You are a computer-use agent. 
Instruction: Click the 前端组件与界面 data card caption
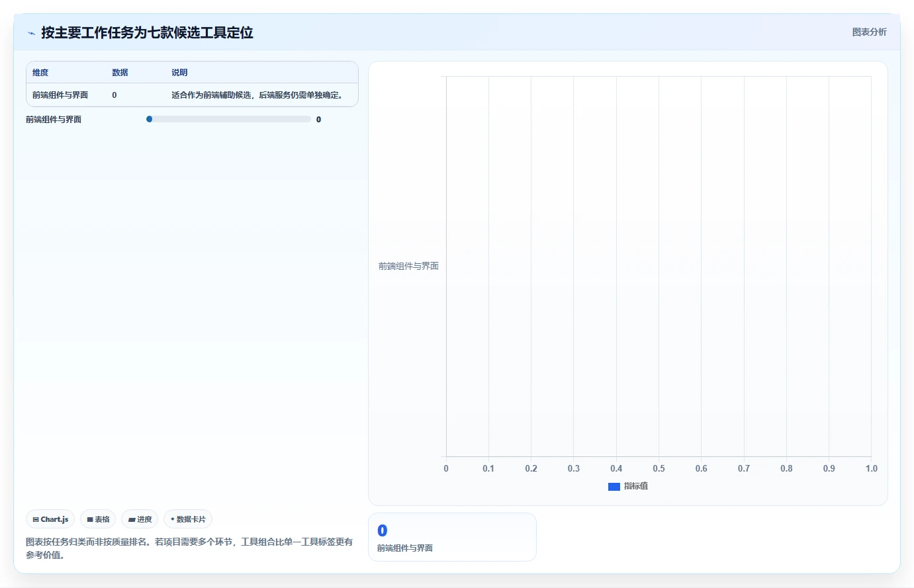click(405, 548)
